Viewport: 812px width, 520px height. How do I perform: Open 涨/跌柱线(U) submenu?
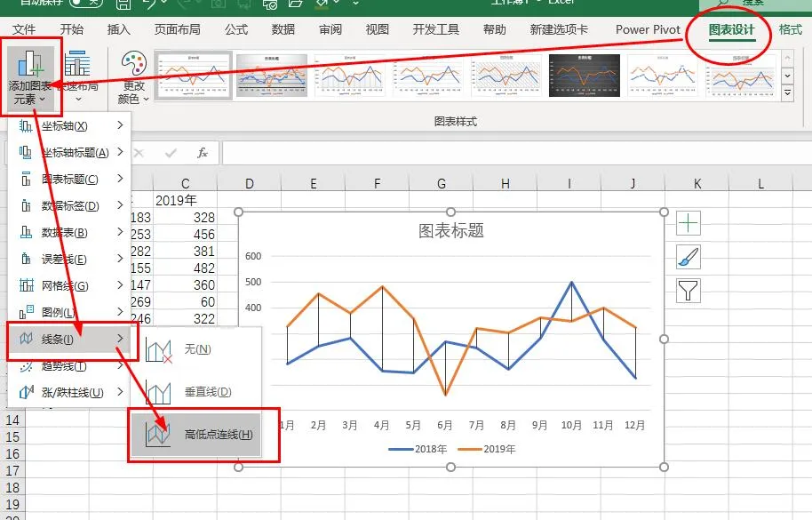[69, 393]
